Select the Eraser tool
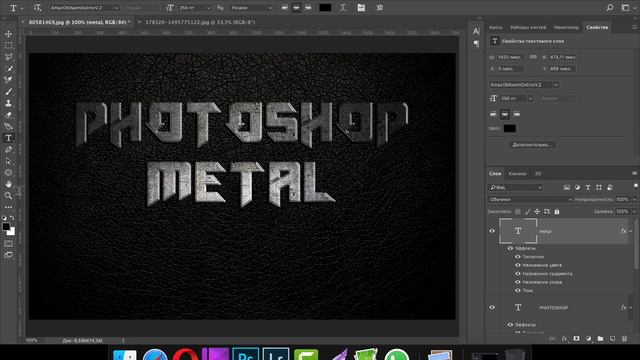Viewport: 640px width, 360px height. (x=9, y=115)
